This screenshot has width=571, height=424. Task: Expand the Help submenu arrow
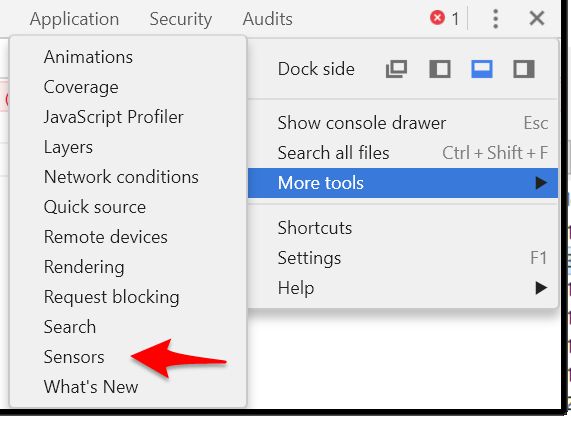coord(541,288)
